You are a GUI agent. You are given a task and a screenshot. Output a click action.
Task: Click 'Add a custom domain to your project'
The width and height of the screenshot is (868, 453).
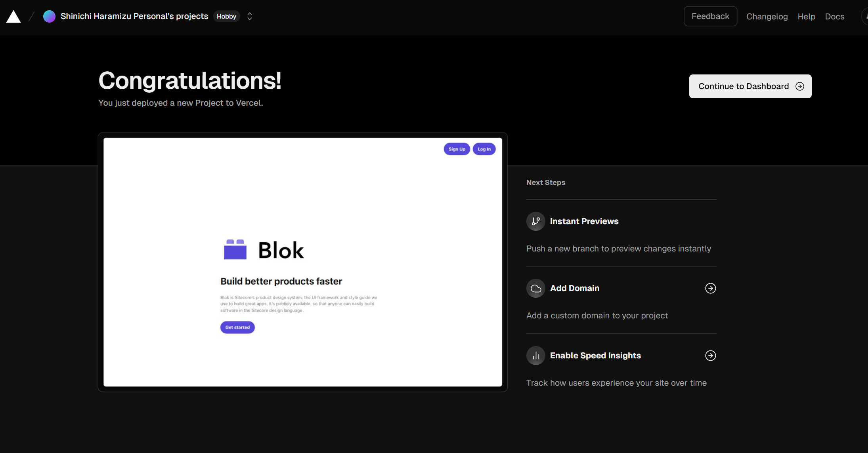point(597,316)
